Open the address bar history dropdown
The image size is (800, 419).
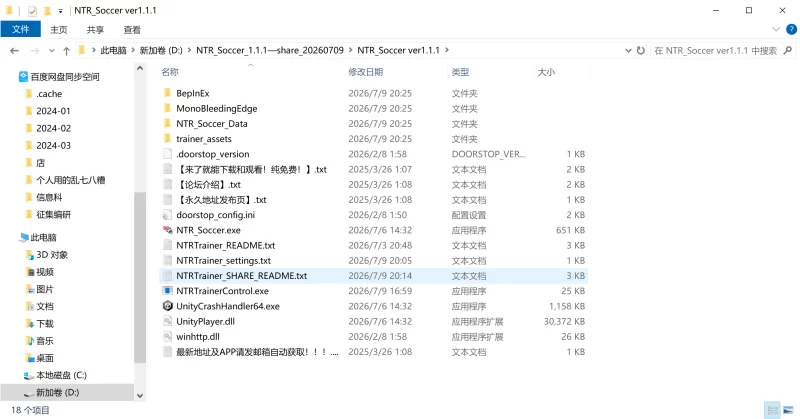628,51
